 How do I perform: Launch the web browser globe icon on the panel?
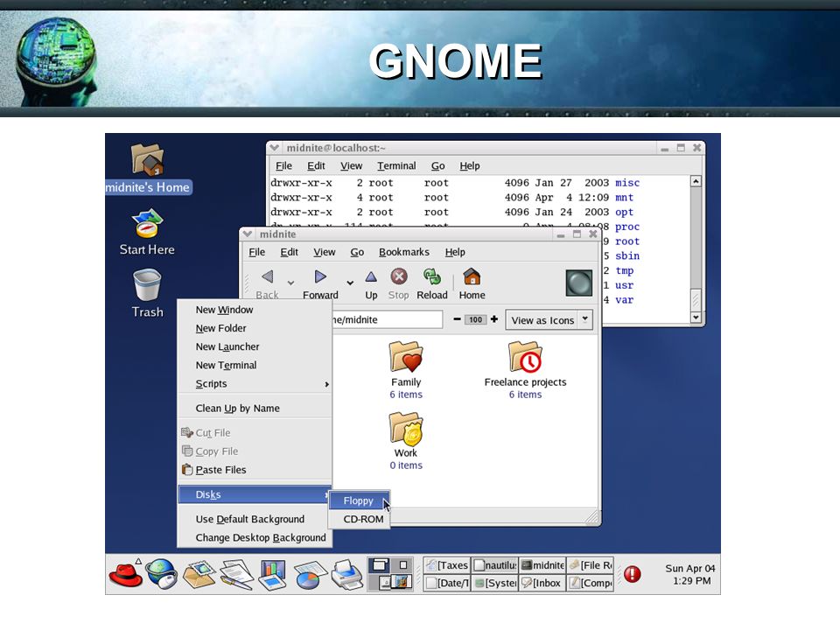162,574
